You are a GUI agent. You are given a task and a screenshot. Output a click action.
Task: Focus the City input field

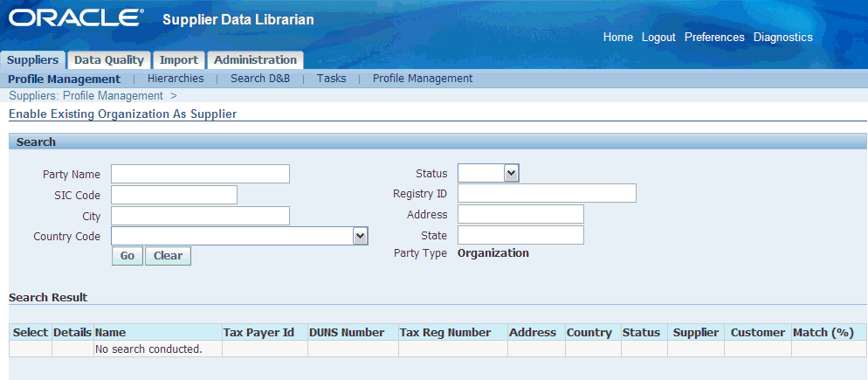click(x=200, y=216)
